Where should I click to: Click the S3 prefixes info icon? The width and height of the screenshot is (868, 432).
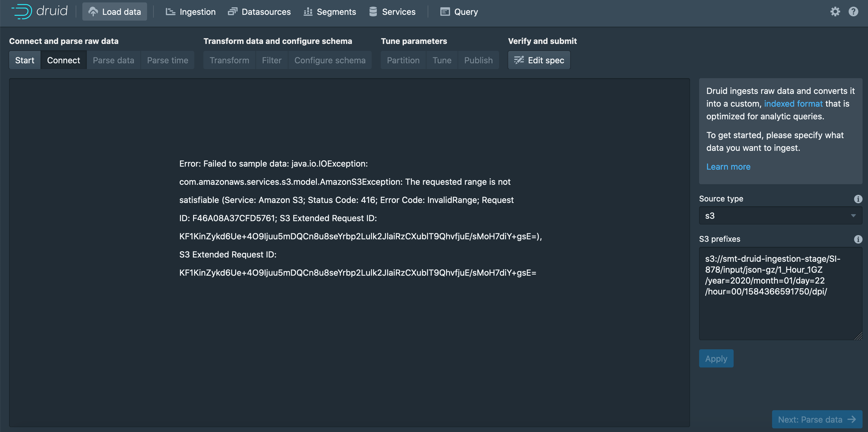pos(858,239)
